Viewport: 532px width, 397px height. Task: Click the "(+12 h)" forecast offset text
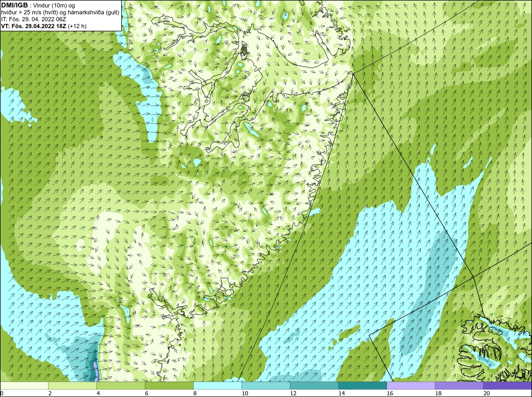pyautogui.click(x=77, y=26)
